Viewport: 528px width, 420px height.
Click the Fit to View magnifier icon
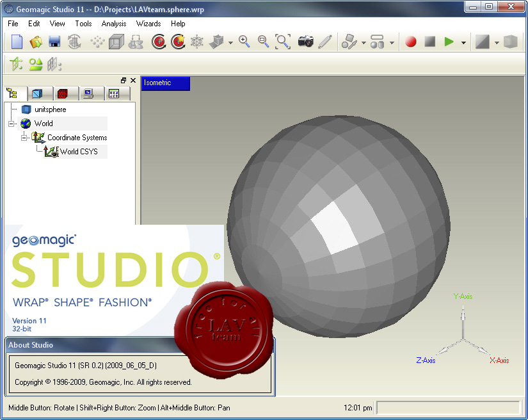point(283,42)
